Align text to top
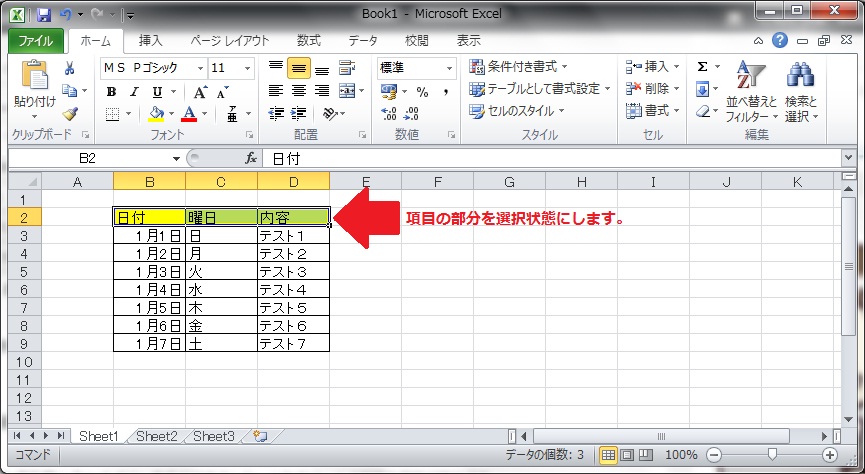The height and width of the screenshot is (474, 865). [x=276, y=68]
